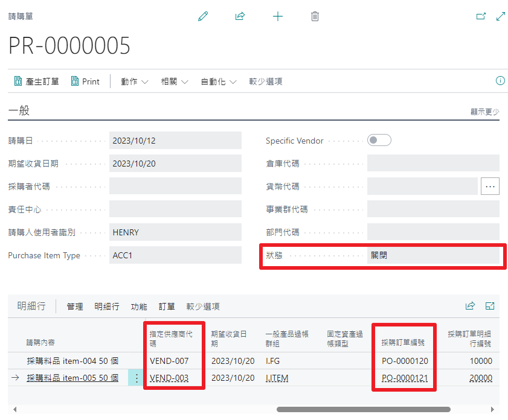This screenshot has height=420, width=508.
Task: Click the edit pencil icon
Action: tap(203, 16)
